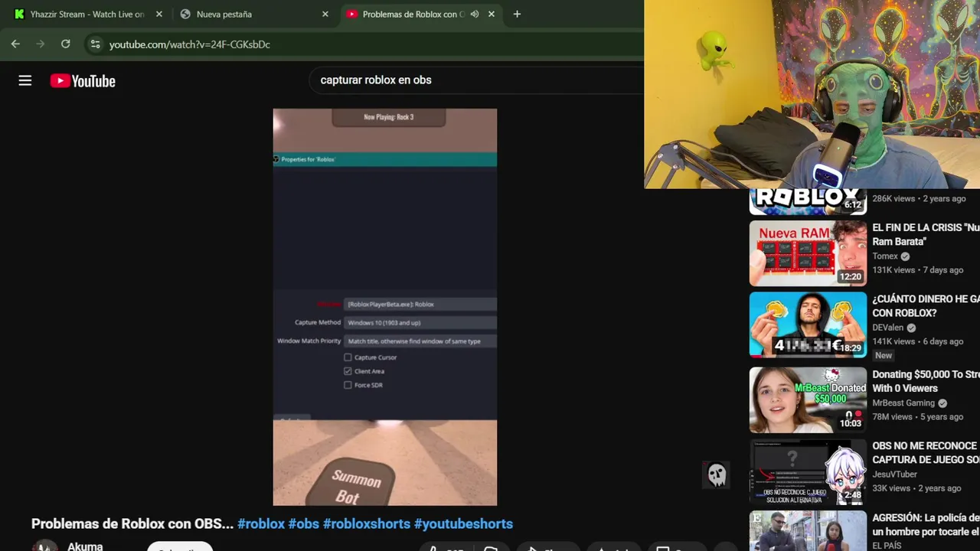Image resolution: width=980 pixels, height=551 pixels.
Task: Open the #obs hashtag link
Action: point(303,524)
